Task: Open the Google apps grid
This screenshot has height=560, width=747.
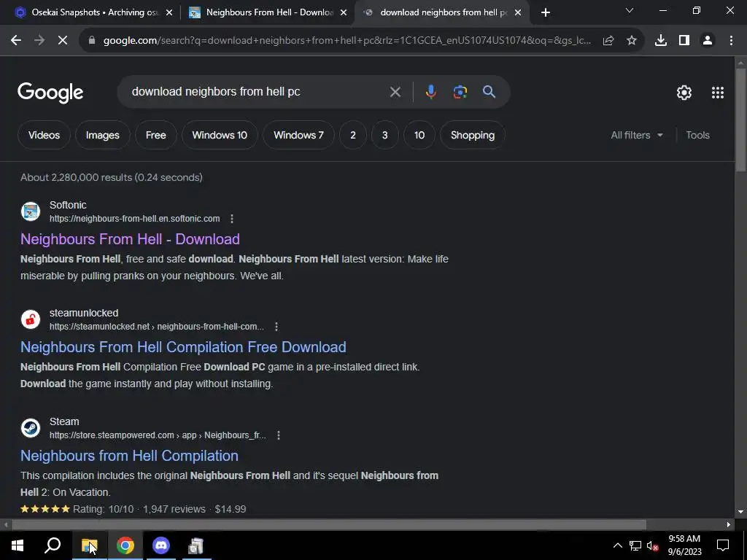Action: 718,93
